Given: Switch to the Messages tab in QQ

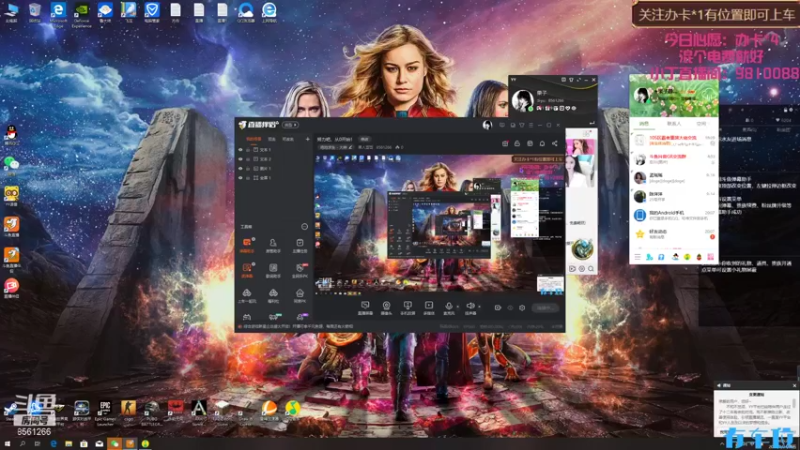Looking at the screenshot, I should [644, 123].
